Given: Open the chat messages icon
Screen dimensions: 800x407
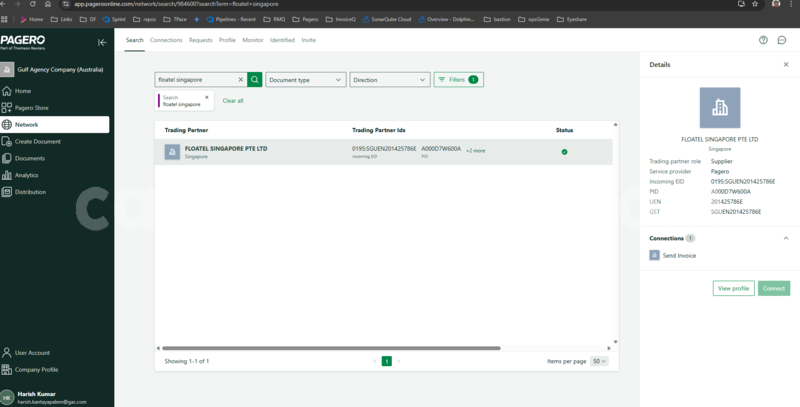Looking at the screenshot, I should pos(782,40).
